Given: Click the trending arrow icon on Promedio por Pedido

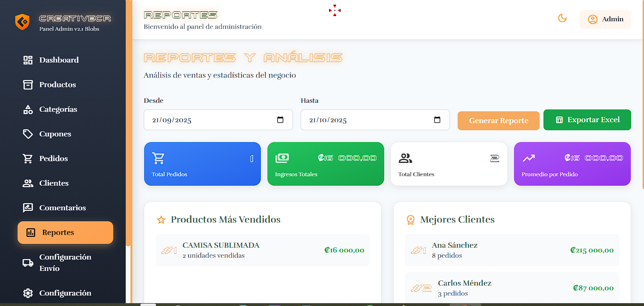Looking at the screenshot, I should tap(530, 157).
